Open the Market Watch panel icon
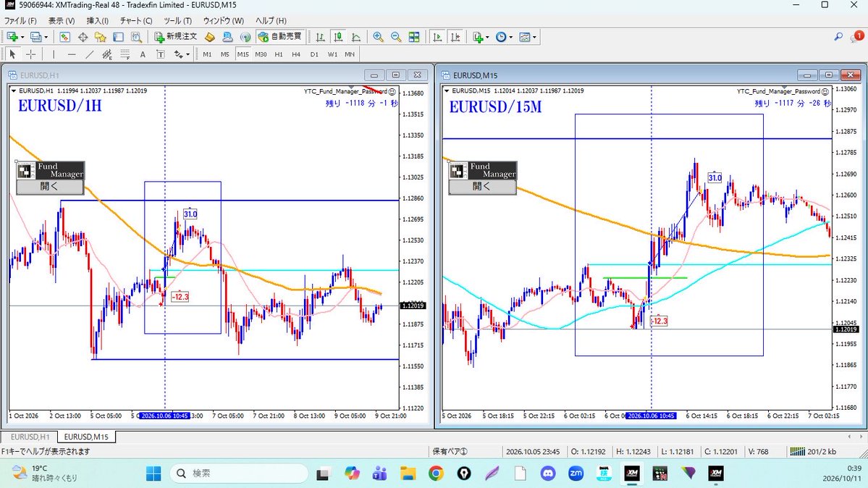Screen dimensions: 868x488 pos(64,37)
